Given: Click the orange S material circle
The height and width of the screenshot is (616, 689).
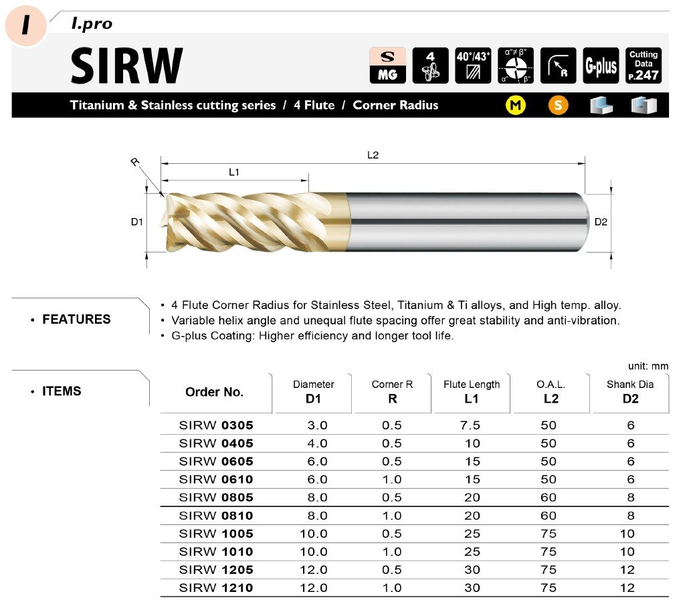Looking at the screenshot, I should point(557,105).
